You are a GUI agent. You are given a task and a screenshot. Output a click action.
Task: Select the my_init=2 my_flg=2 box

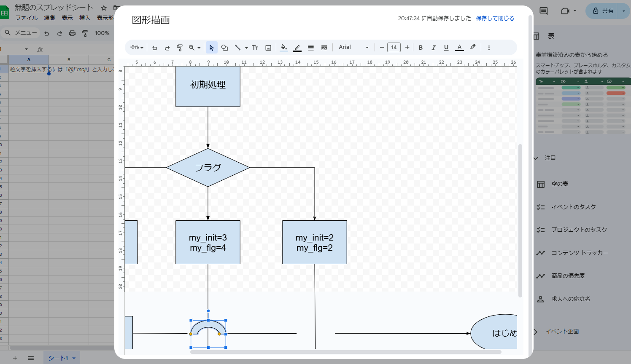click(315, 243)
